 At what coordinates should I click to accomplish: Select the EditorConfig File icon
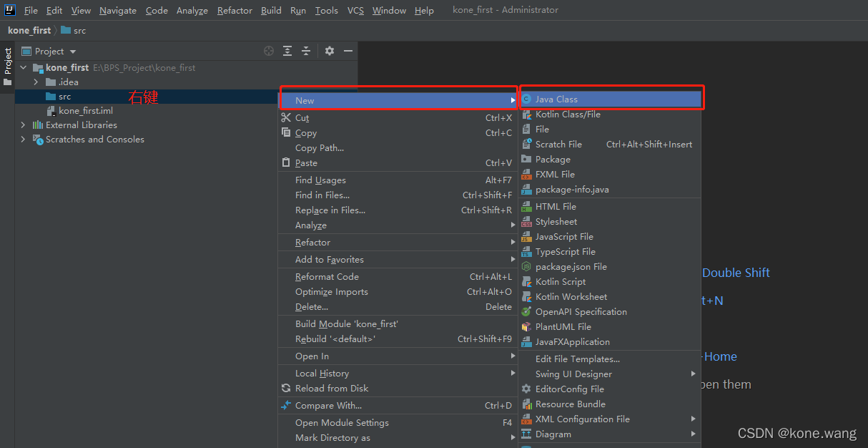[x=527, y=389]
